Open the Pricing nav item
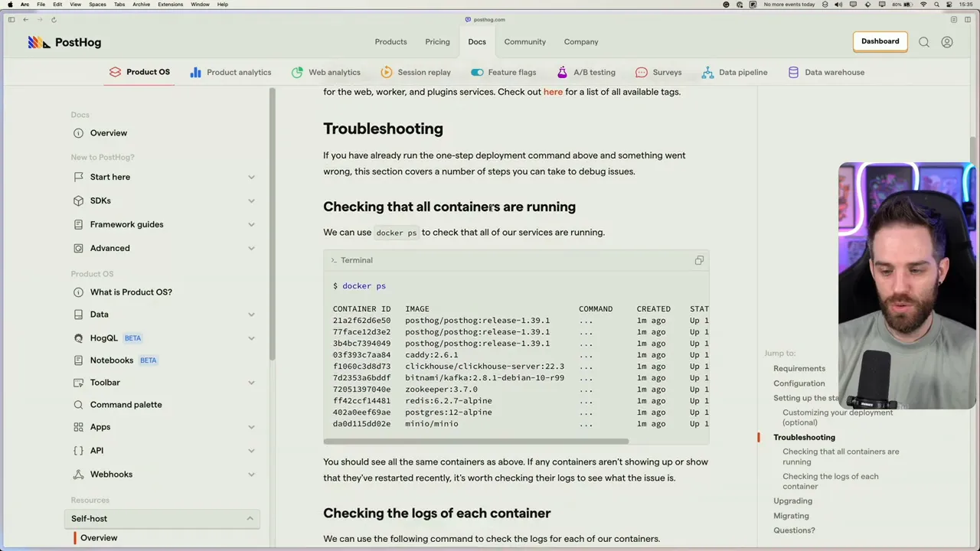Image resolution: width=980 pixels, height=551 pixels. (437, 41)
